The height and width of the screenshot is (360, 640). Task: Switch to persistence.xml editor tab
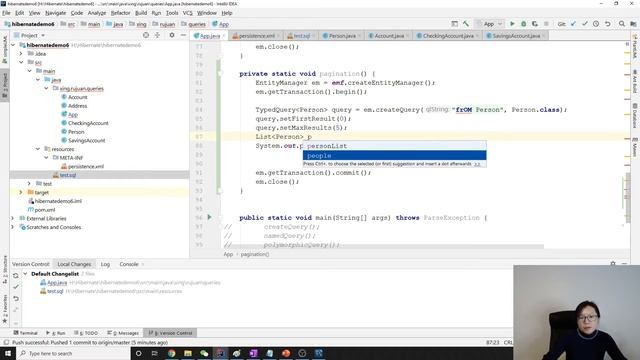click(256, 36)
